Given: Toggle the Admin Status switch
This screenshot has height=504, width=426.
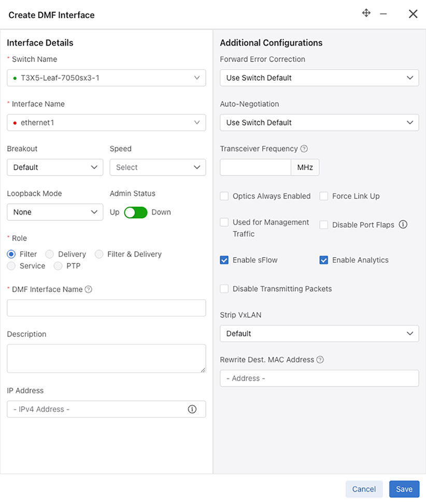Looking at the screenshot, I should pos(136,212).
